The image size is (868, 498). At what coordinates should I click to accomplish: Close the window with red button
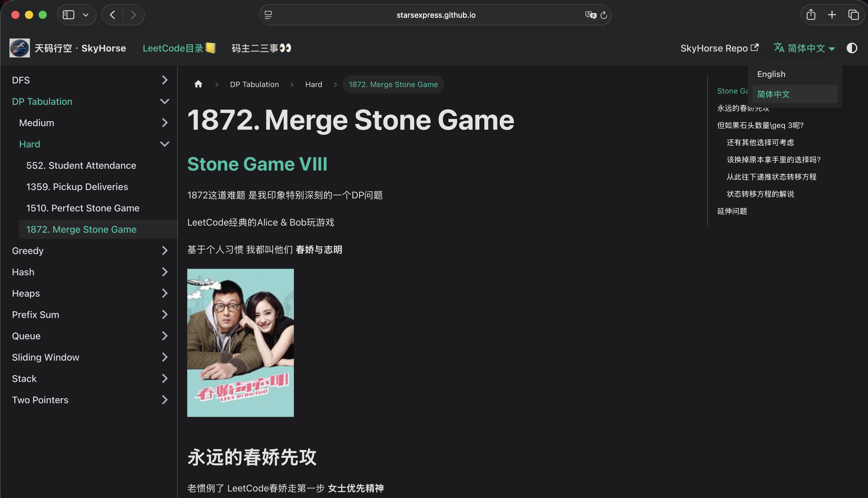point(15,15)
